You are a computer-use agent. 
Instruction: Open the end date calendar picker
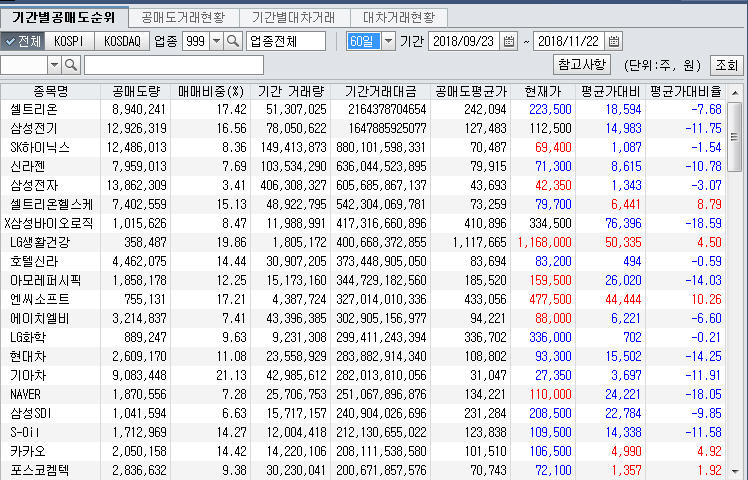pos(611,41)
